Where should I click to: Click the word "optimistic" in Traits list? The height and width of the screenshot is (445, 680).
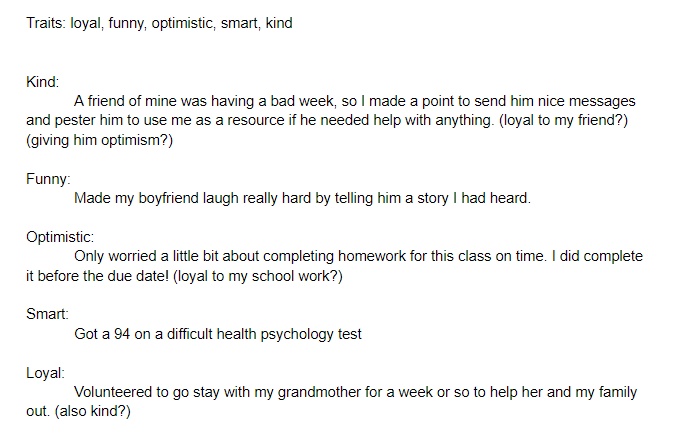183,23
